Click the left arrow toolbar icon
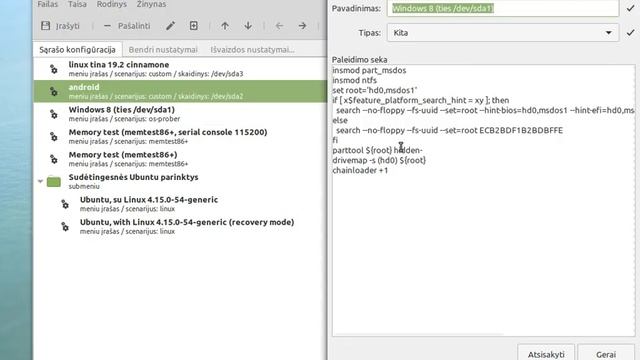The image size is (640, 360). 279,26
